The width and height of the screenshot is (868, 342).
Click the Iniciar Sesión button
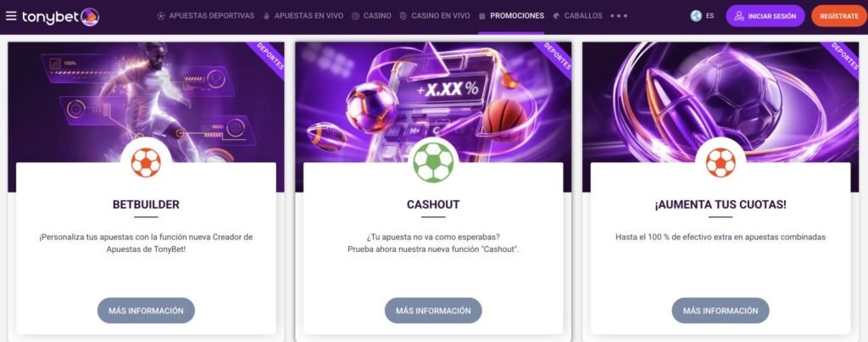click(765, 16)
